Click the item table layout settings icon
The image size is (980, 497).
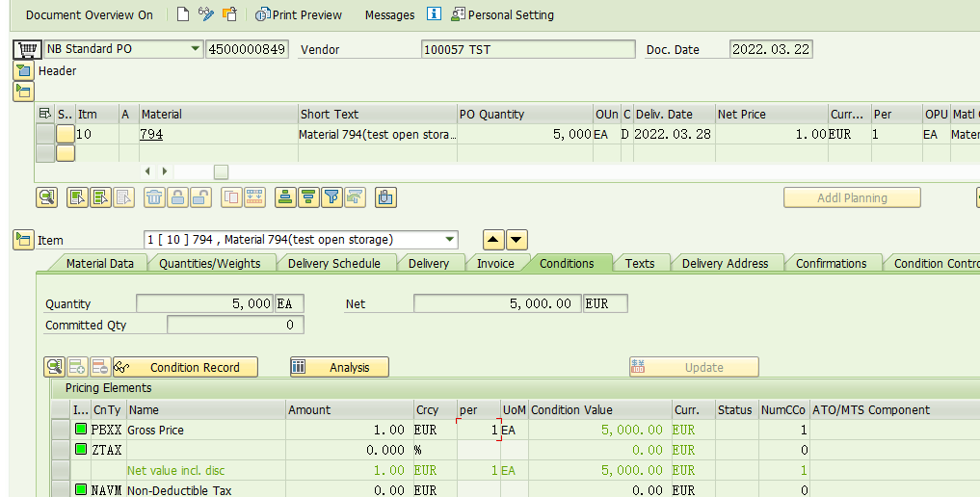[x=44, y=114]
